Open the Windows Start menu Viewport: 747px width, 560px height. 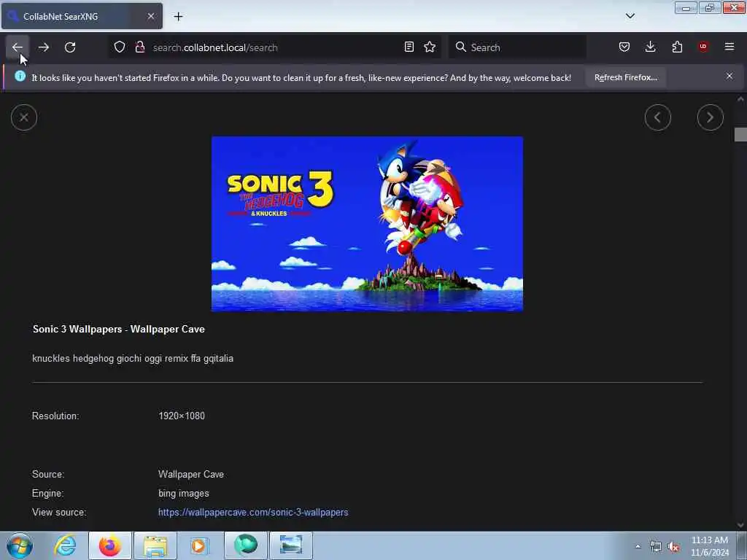point(20,545)
